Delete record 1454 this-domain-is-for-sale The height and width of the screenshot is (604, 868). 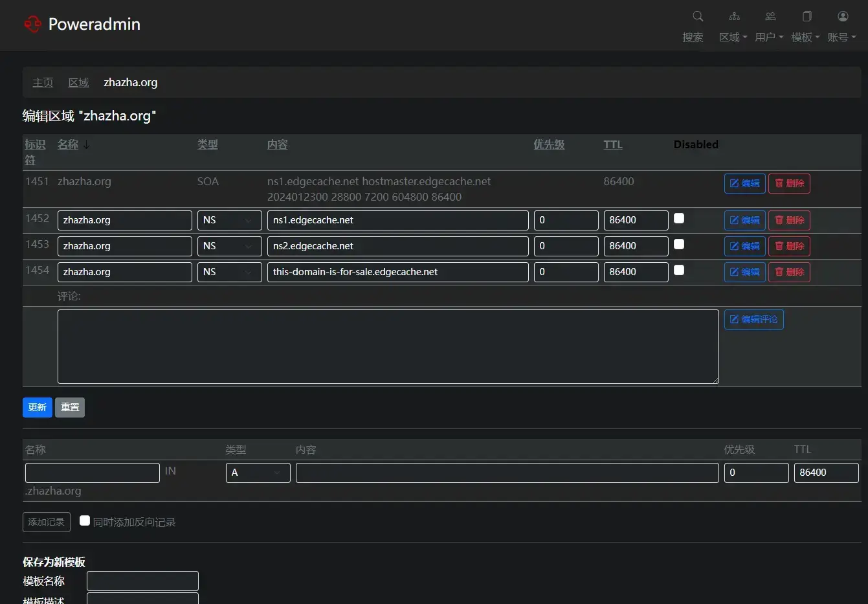pos(789,272)
